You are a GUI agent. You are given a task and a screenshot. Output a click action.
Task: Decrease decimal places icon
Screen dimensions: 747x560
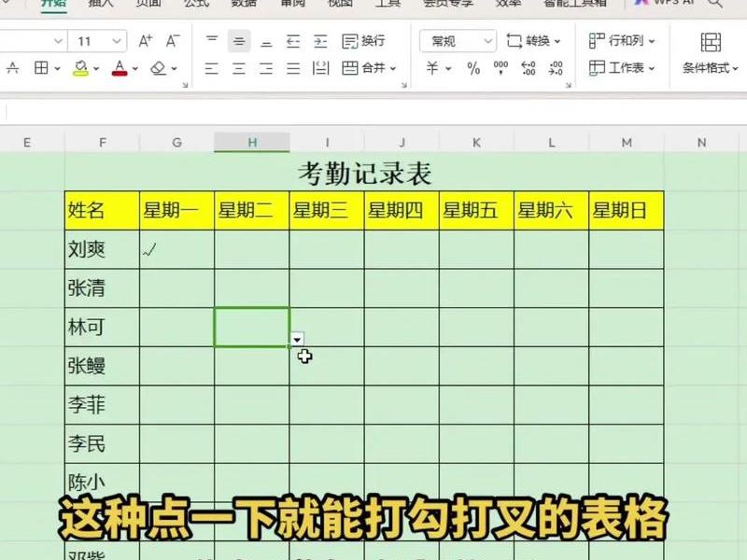point(556,68)
